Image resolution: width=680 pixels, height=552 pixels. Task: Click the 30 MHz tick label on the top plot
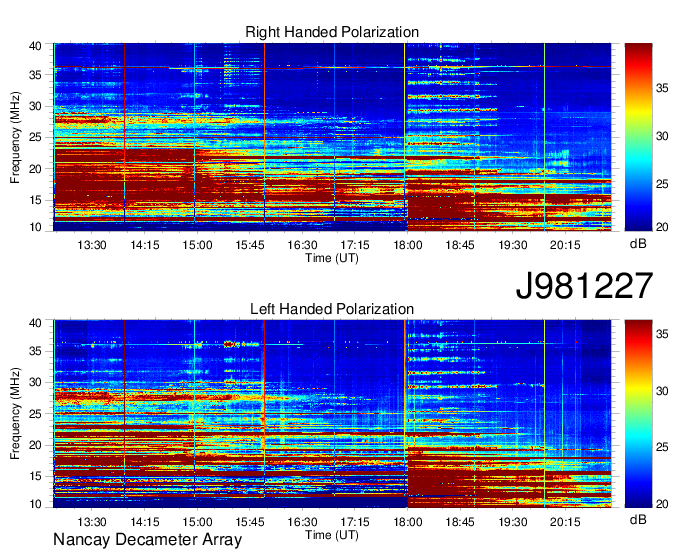pos(35,106)
